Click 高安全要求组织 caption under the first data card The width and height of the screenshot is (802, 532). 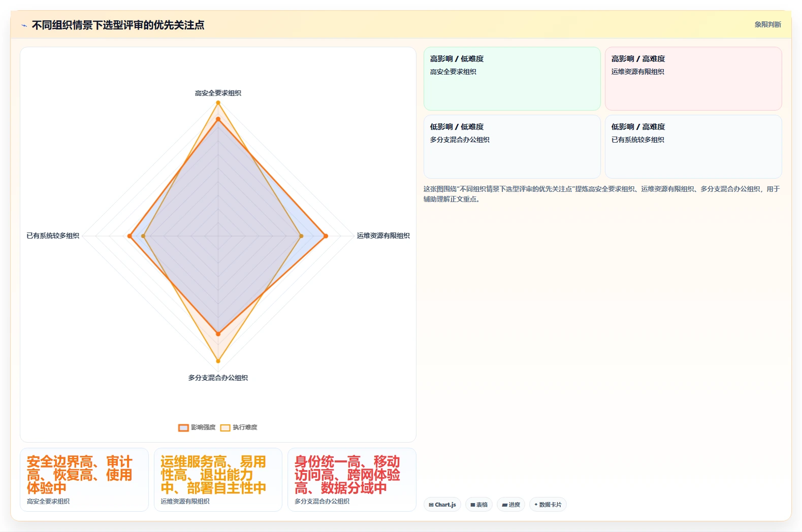(x=48, y=501)
